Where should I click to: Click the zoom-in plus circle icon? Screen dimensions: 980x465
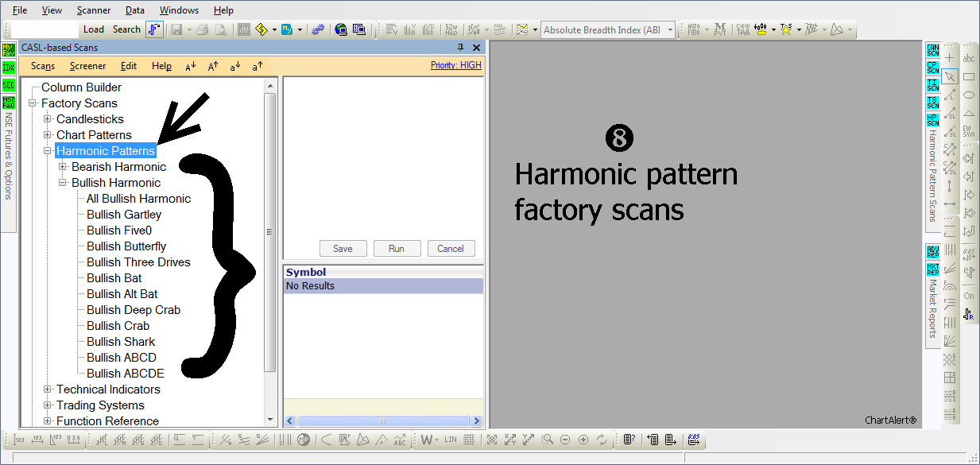pos(583,440)
